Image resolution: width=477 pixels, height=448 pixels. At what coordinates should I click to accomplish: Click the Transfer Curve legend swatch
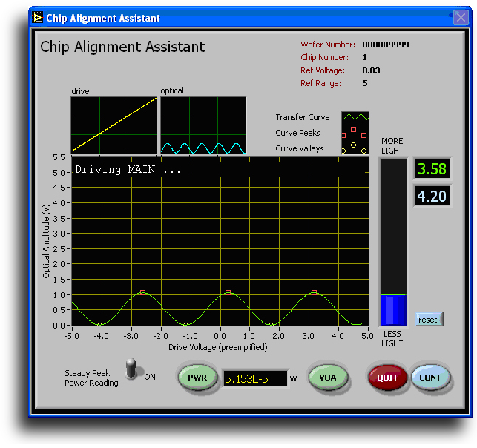[355, 117]
